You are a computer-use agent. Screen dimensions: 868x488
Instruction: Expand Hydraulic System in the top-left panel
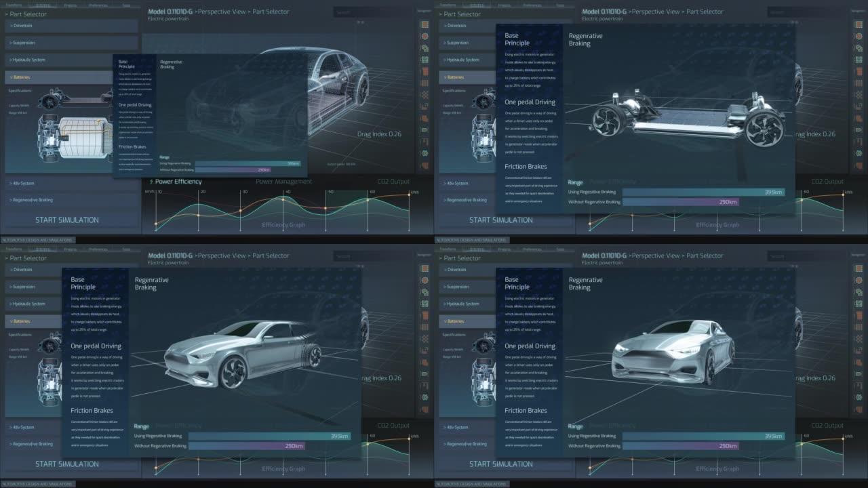pyautogui.click(x=59, y=60)
